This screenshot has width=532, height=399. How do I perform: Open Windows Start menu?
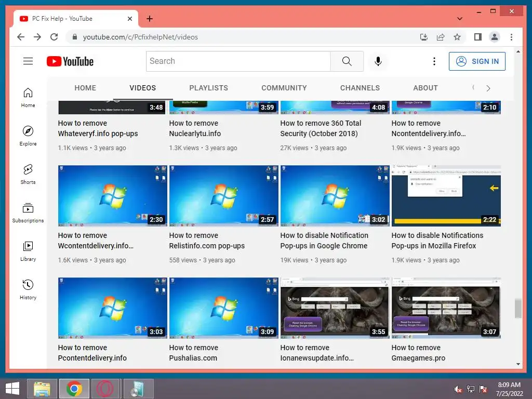[12, 389]
